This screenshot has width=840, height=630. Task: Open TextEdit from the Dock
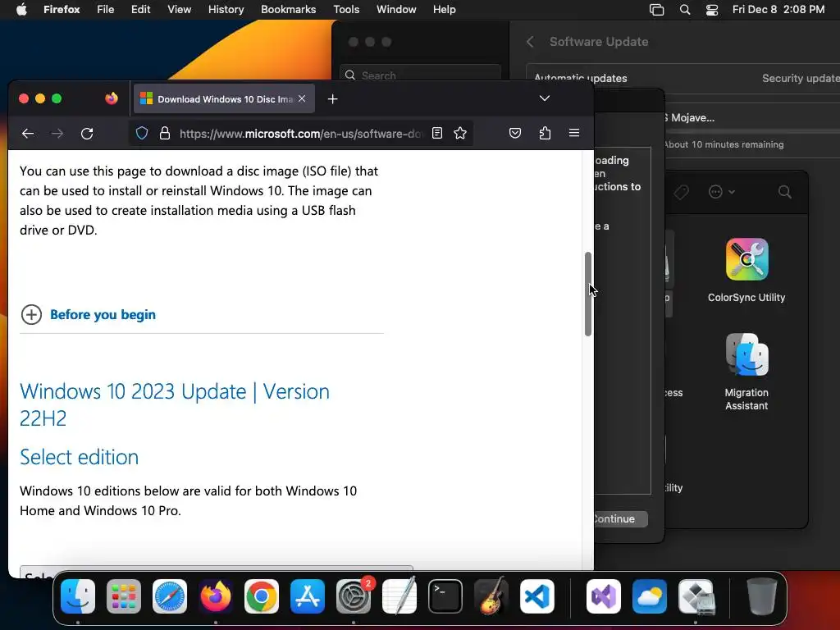click(x=399, y=596)
